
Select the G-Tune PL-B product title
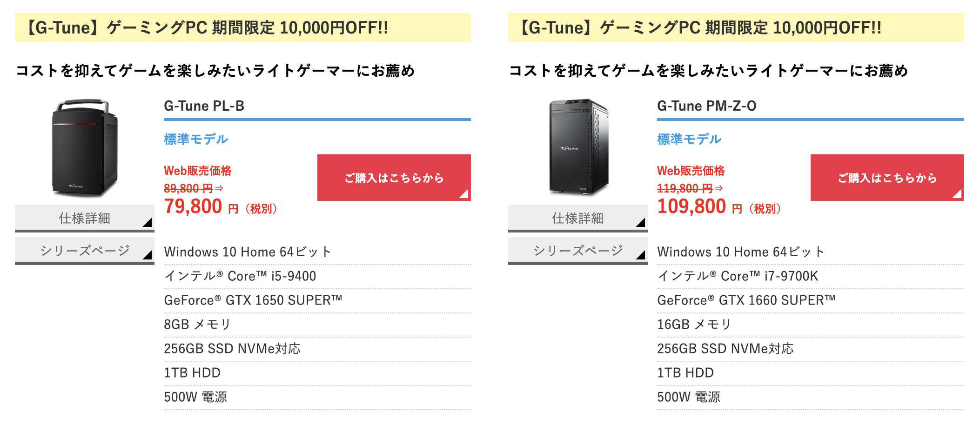204,106
